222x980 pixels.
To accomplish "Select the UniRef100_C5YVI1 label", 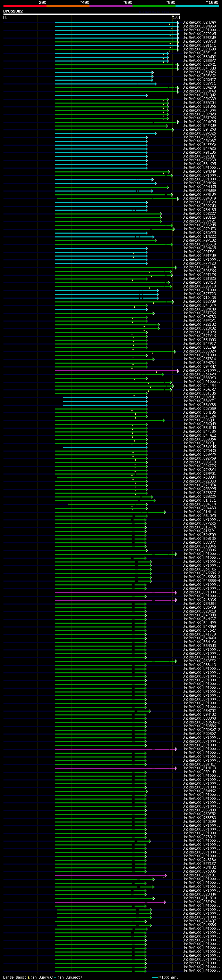I will tap(199, 84).
